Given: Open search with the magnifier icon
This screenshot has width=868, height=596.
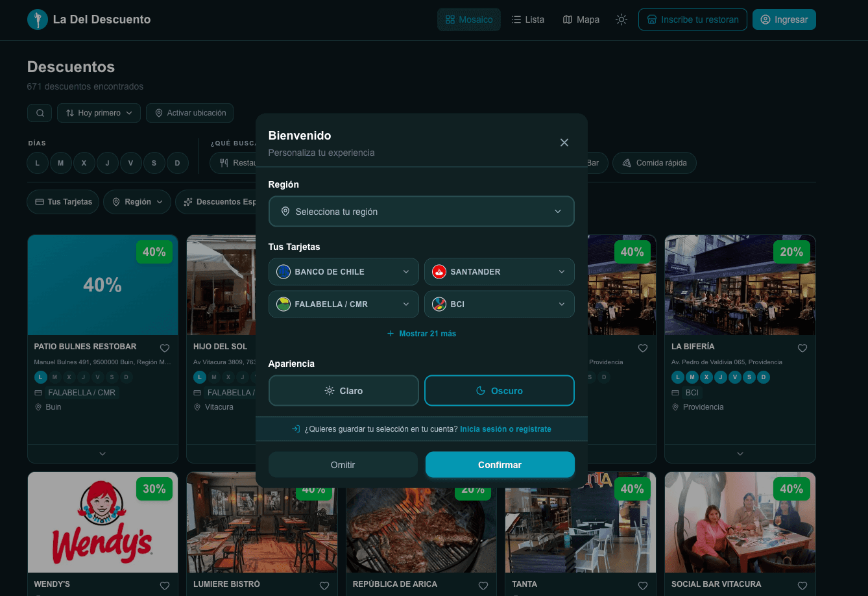Looking at the screenshot, I should coord(40,113).
